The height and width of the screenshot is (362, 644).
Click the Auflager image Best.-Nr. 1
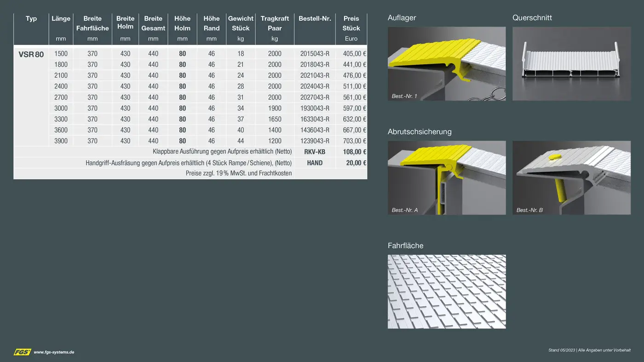446,63
